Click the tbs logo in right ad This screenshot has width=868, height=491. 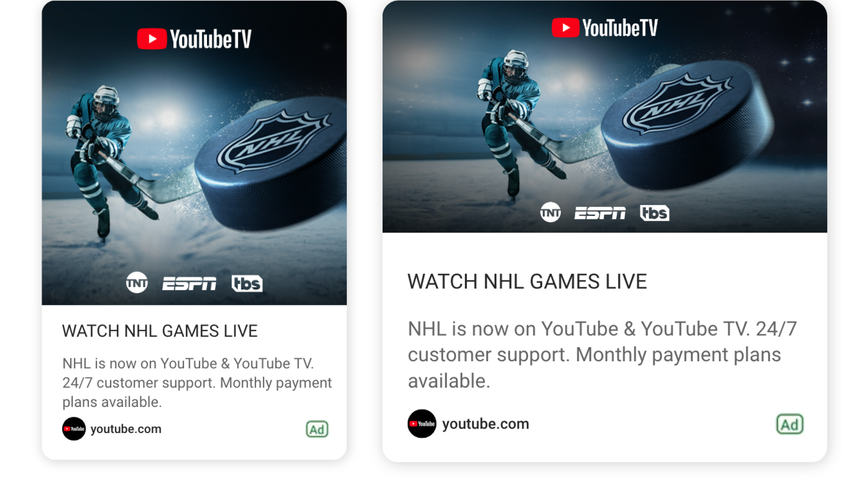pyautogui.click(x=654, y=213)
